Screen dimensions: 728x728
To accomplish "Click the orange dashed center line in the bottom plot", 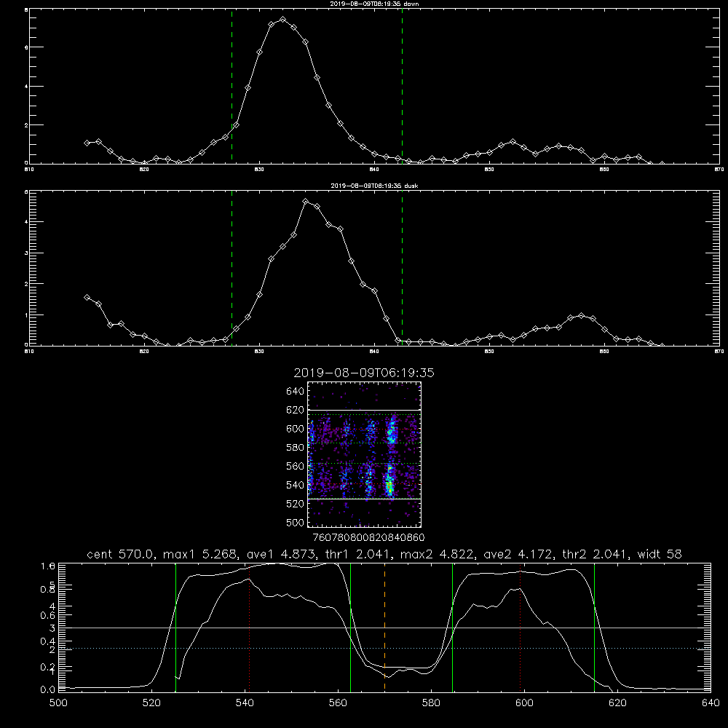I will coord(384,628).
